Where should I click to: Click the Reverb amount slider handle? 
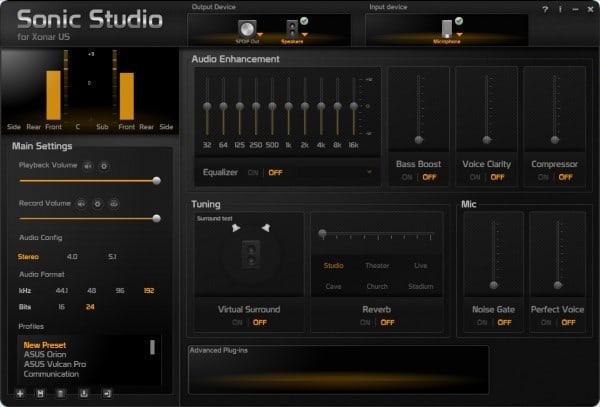pyautogui.click(x=323, y=233)
